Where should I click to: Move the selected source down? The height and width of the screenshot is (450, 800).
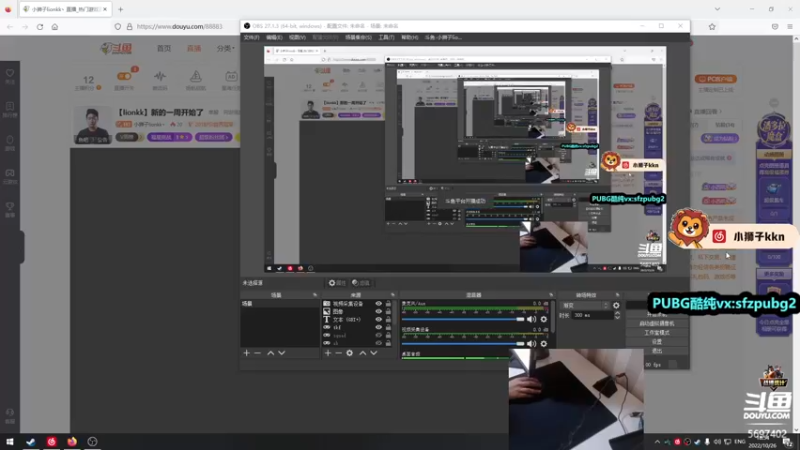point(374,353)
